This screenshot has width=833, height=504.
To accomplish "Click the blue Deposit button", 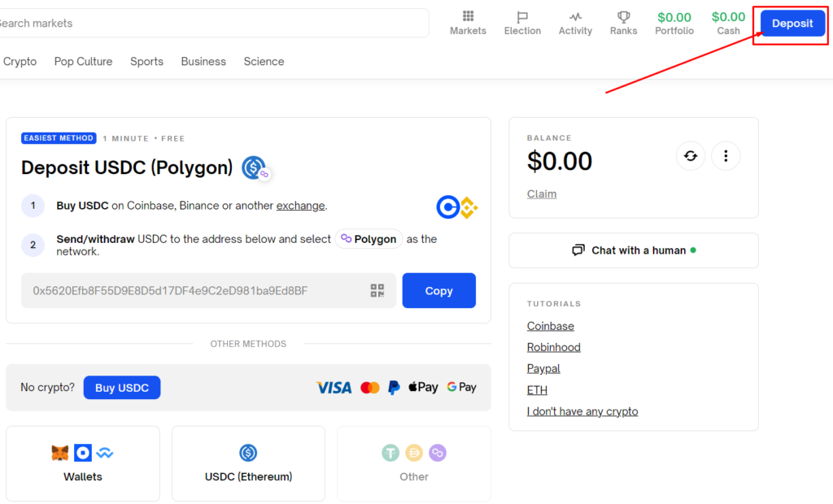I will pos(792,24).
